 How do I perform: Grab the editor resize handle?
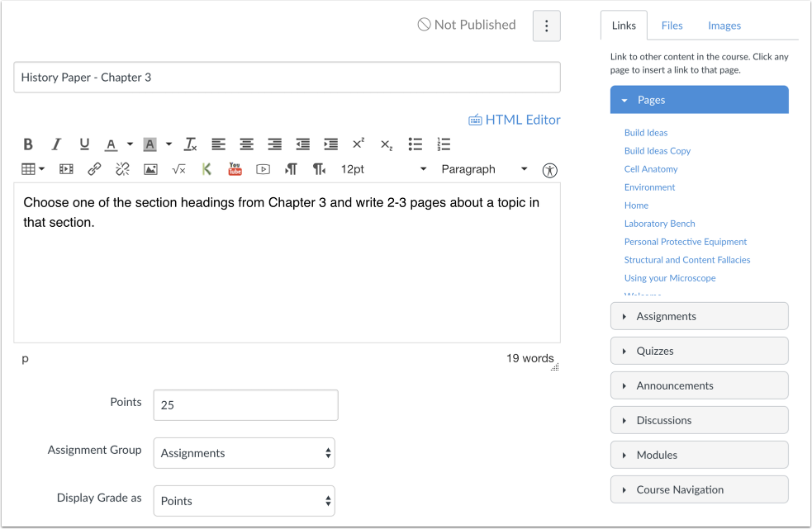[x=554, y=367]
